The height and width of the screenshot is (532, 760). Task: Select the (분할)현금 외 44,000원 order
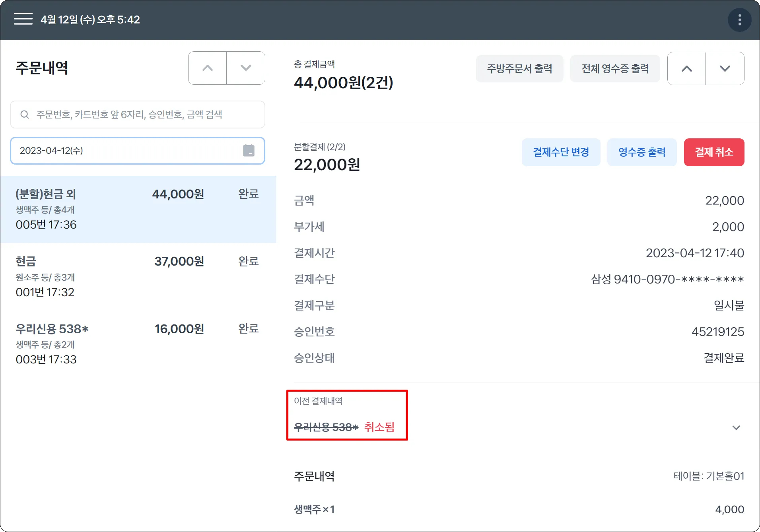pyautogui.click(x=138, y=209)
